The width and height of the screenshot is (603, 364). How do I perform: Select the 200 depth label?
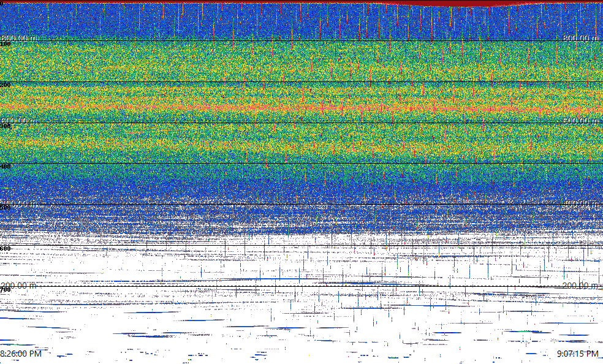point(6,85)
